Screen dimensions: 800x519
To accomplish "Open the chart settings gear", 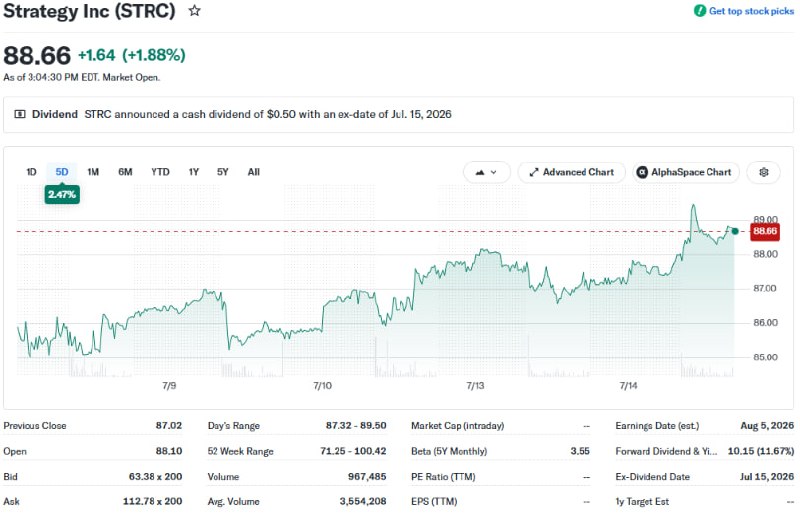I will (763, 172).
